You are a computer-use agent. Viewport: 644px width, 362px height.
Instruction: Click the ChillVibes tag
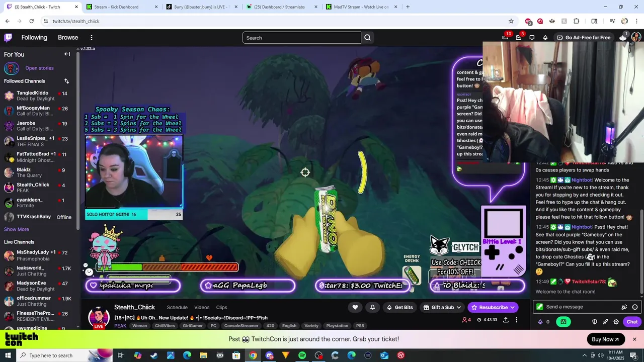tap(165, 326)
